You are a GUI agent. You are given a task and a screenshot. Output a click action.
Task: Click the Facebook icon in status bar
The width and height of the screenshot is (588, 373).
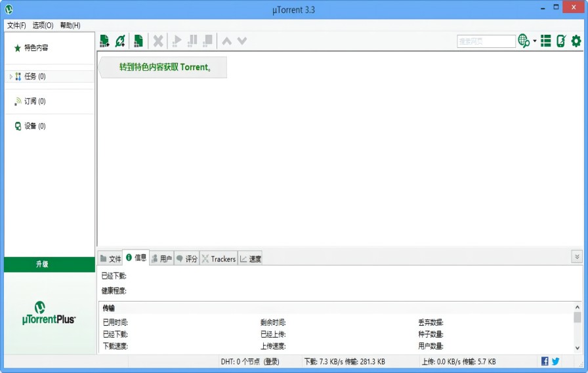click(x=545, y=361)
